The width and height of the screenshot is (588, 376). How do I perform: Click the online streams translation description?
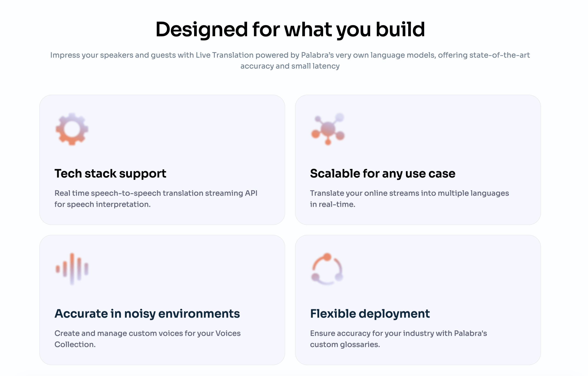pyautogui.click(x=410, y=199)
